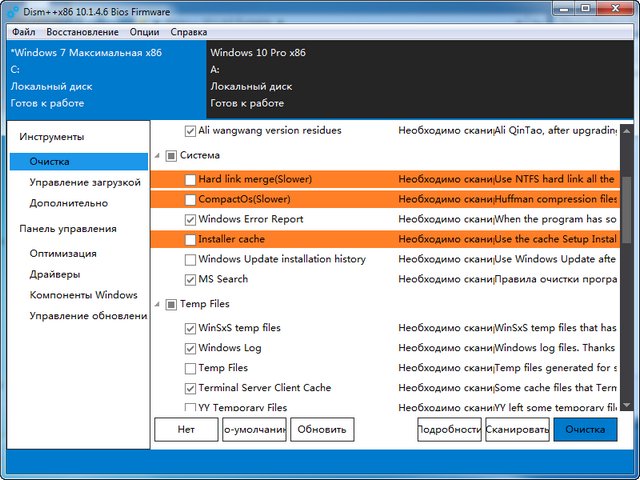Uncheck Windows Error Report option
This screenshot has width=640, height=480.
(191, 220)
